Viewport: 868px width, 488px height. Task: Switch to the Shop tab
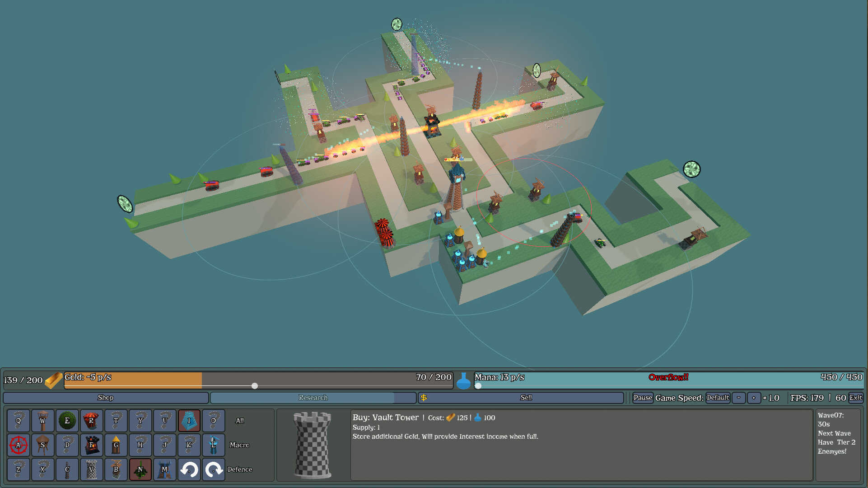click(105, 398)
